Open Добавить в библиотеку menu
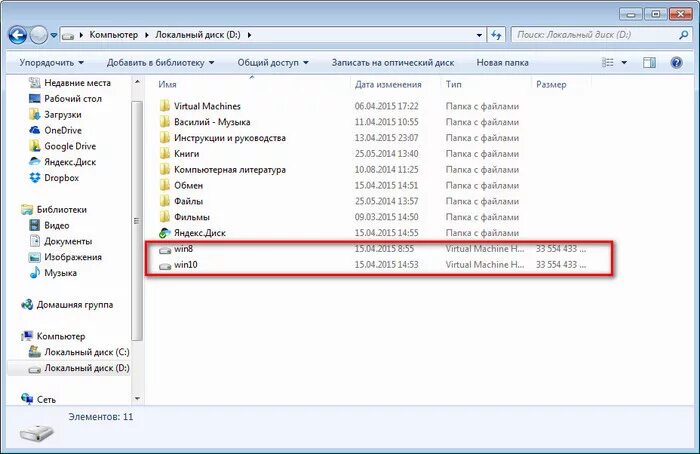The width and height of the screenshot is (700, 454). pyautogui.click(x=160, y=62)
